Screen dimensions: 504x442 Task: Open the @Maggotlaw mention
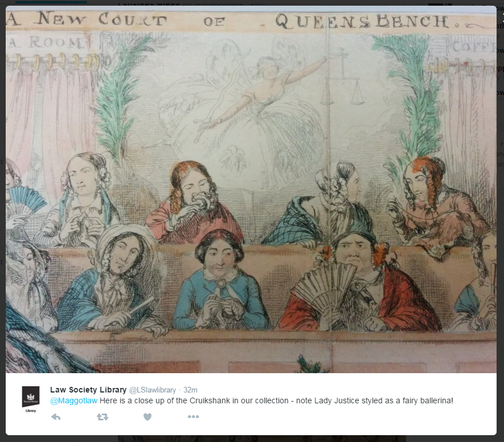tap(73, 400)
